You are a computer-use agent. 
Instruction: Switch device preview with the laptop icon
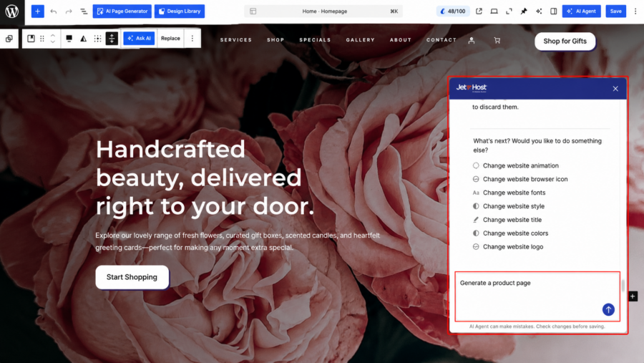(x=494, y=11)
